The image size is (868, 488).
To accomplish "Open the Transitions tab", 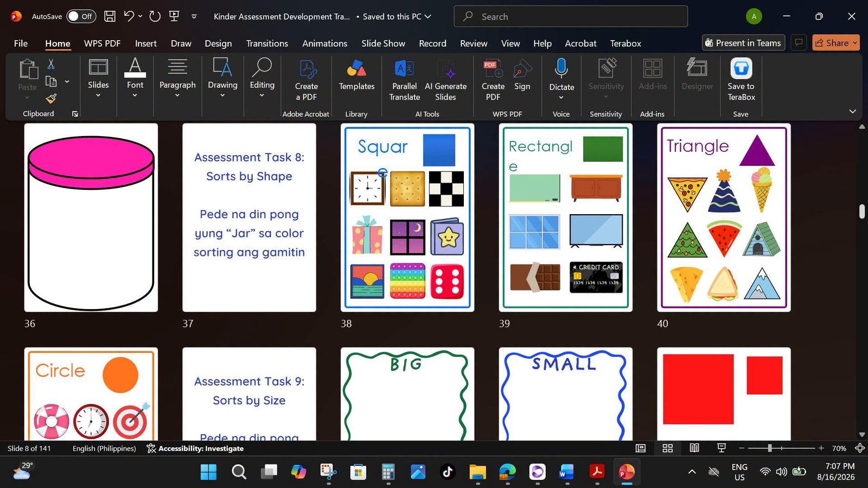I will [x=267, y=43].
